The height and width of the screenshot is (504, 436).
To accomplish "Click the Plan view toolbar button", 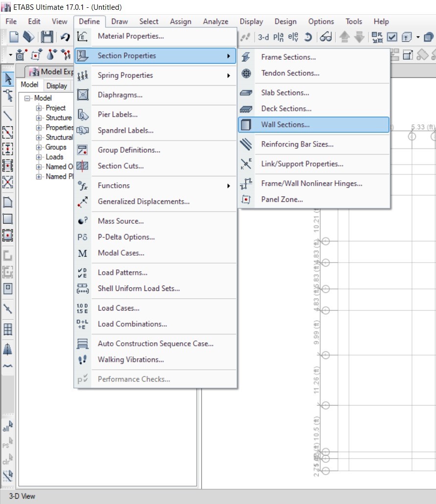I will (x=278, y=37).
